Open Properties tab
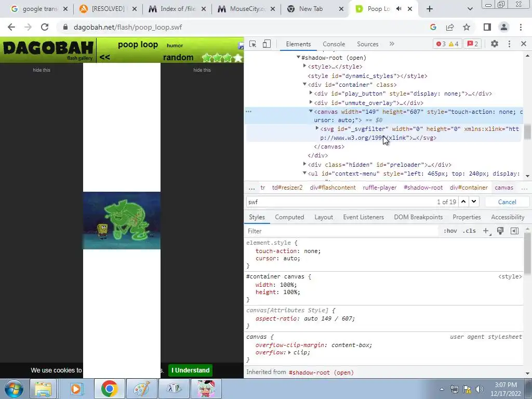 [x=467, y=217]
